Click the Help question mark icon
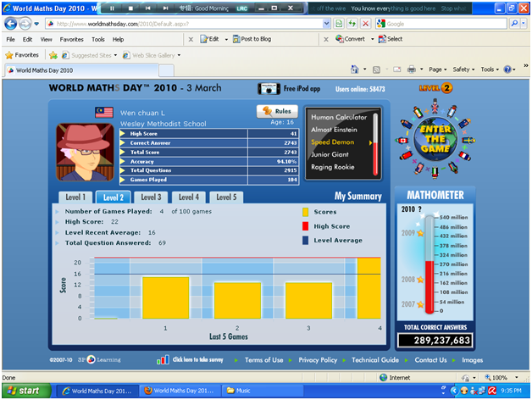Screen dimensions: 532x400 click(507, 69)
